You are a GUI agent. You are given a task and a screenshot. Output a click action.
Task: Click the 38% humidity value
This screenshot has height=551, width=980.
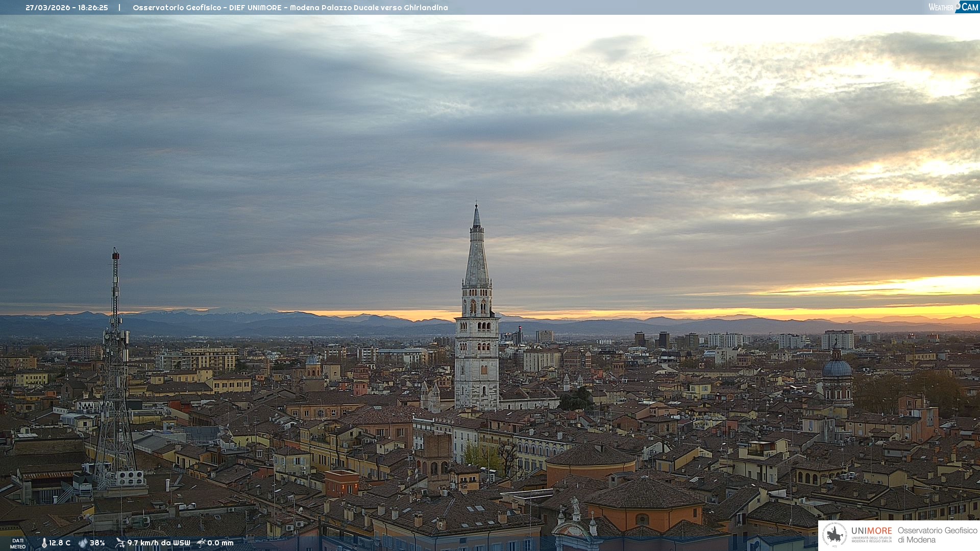pos(97,543)
